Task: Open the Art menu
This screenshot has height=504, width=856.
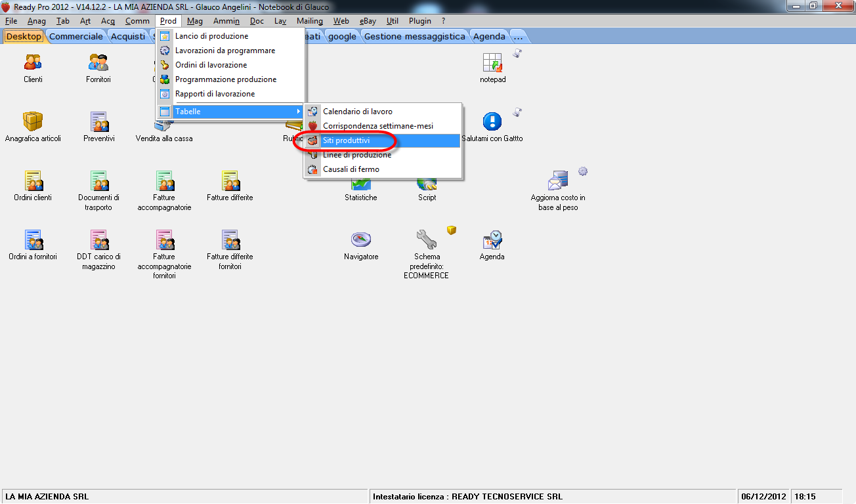Action: point(85,21)
